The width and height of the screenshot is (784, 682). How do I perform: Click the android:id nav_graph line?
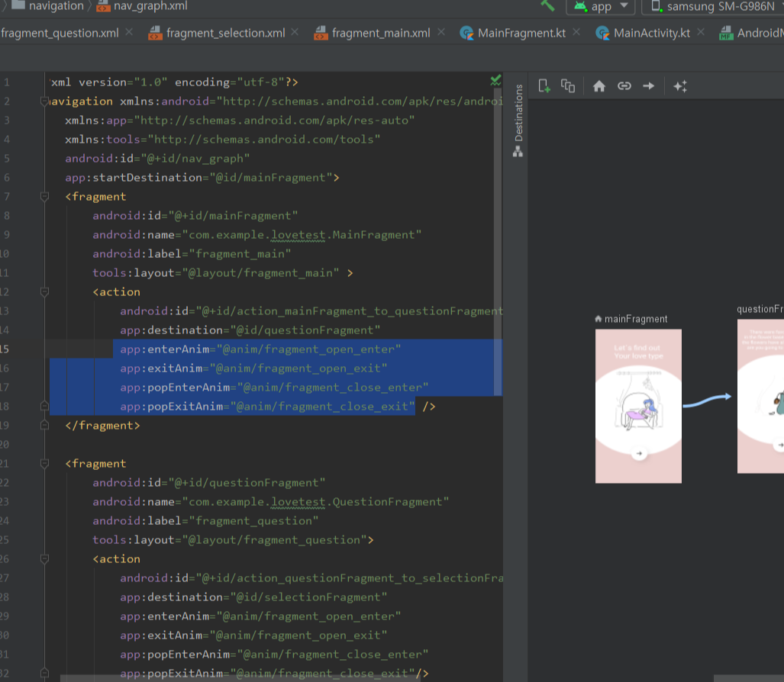point(157,159)
